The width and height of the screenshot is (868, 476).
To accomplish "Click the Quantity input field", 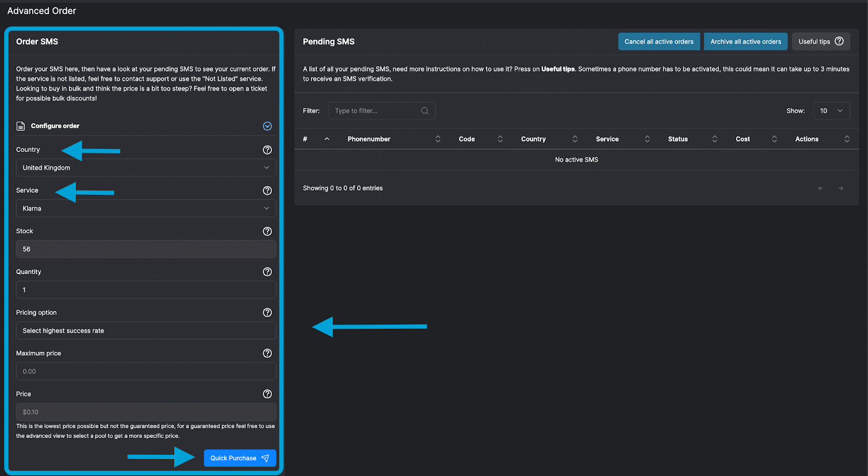I will (146, 290).
